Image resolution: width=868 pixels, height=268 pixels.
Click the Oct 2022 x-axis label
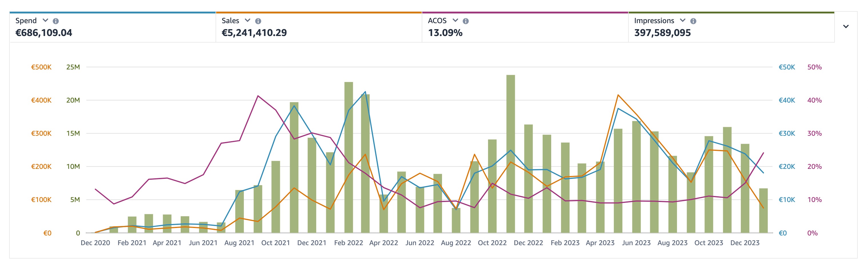coord(492,243)
